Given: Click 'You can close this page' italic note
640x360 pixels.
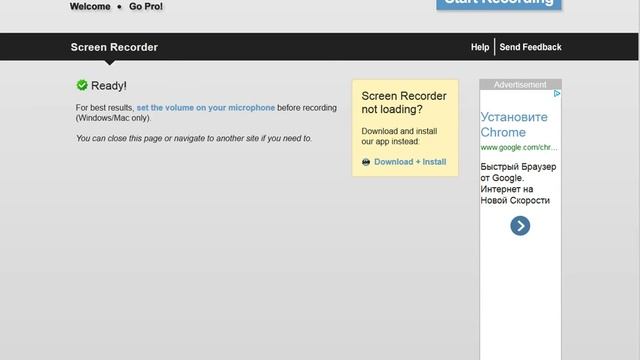Looking at the screenshot, I should [194, 138].
